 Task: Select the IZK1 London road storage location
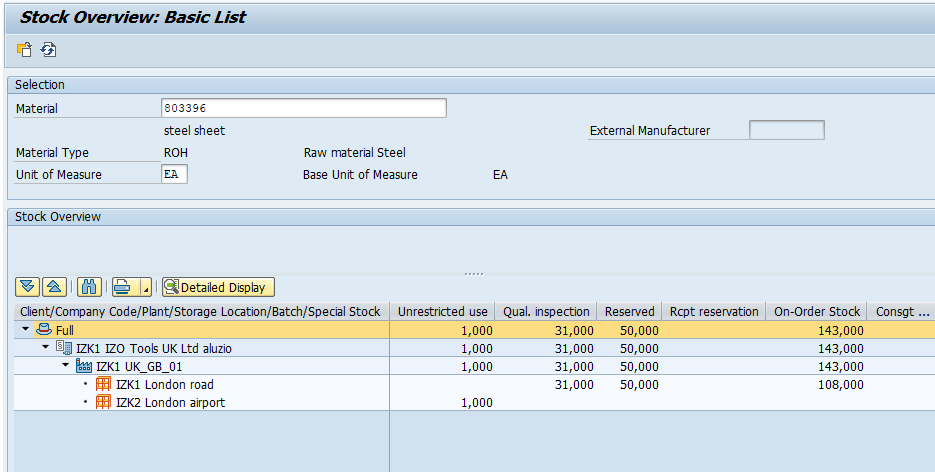tap(164, 385)
